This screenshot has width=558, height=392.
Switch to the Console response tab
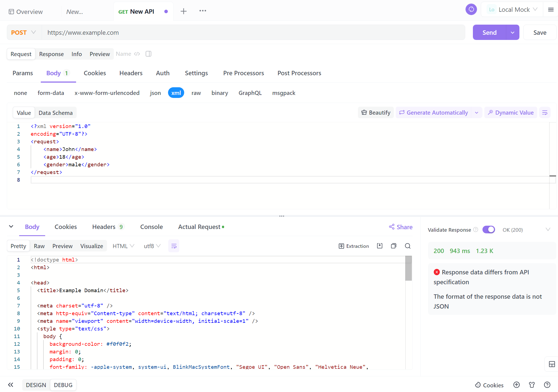(x=151, y=227)
